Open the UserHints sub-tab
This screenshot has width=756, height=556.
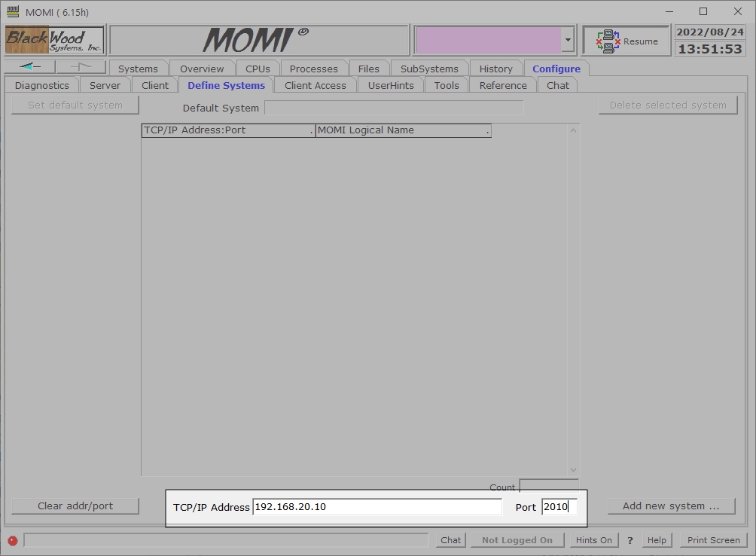391,85
